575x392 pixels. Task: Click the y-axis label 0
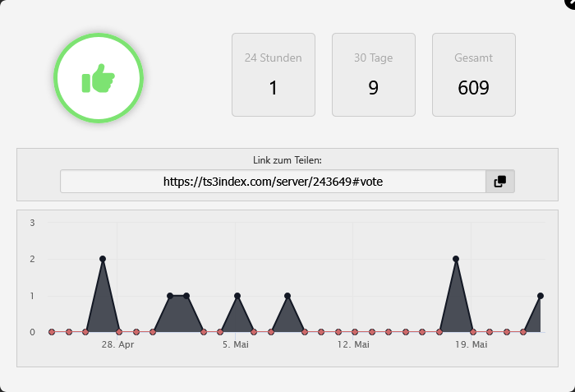point(32,332)
